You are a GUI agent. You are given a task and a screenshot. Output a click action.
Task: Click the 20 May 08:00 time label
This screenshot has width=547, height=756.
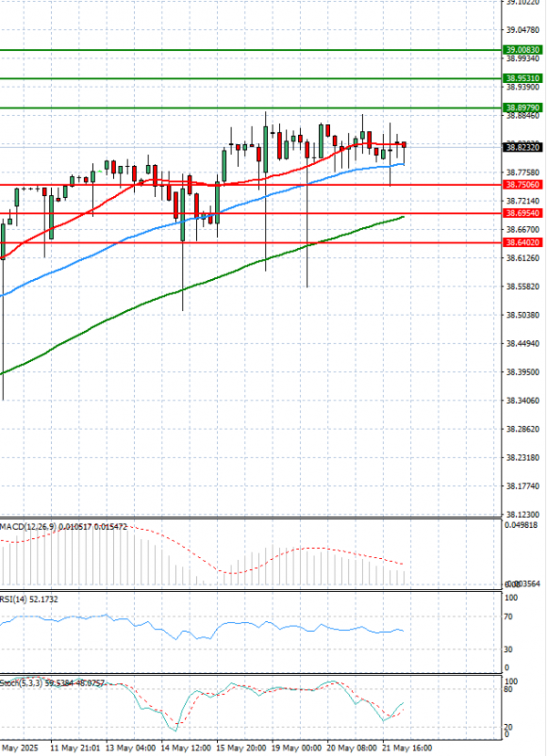[352, 748]
